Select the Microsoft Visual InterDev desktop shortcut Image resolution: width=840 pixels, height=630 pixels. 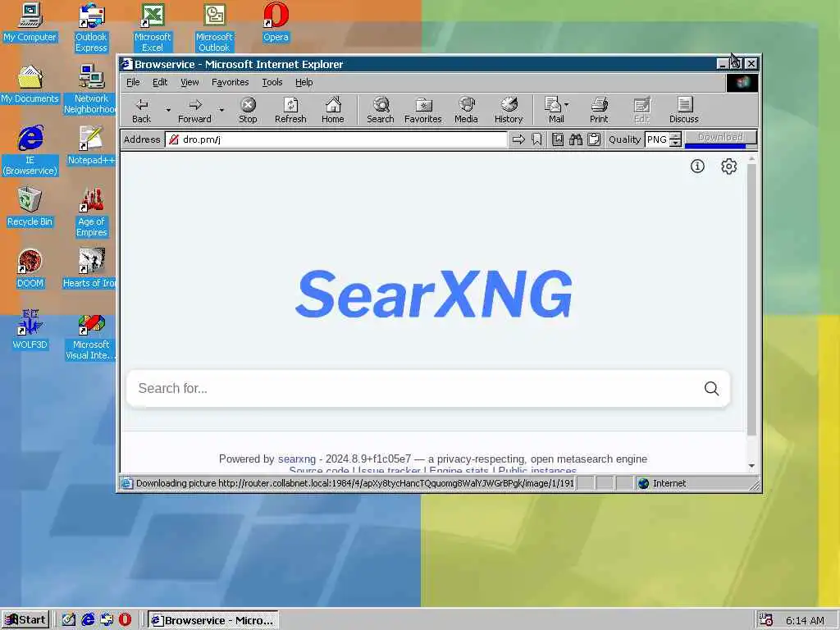(91, 336)
